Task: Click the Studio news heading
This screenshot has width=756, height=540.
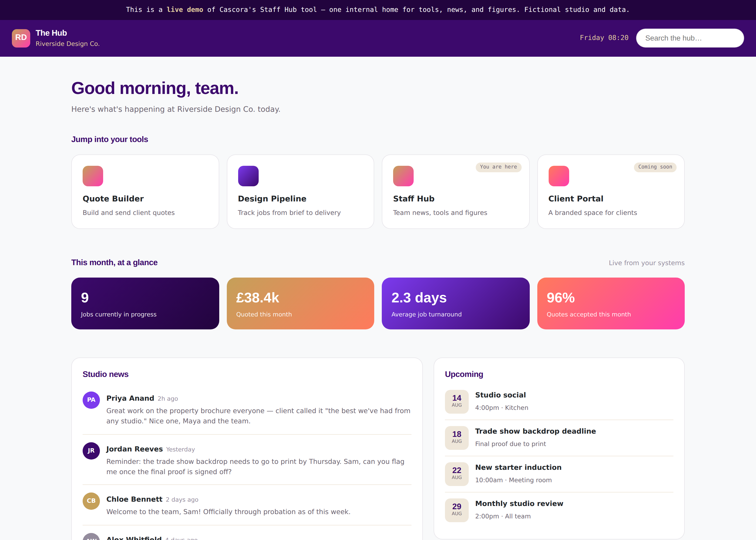Action: point(105,374)
